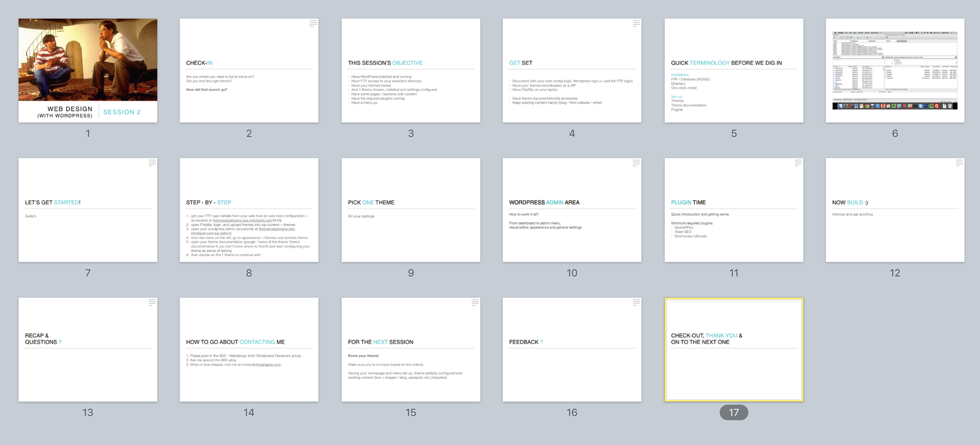Click notes icon on Recap & Questions slide
980x445 pixels.
pyautogui.click(x=152, y=303)
